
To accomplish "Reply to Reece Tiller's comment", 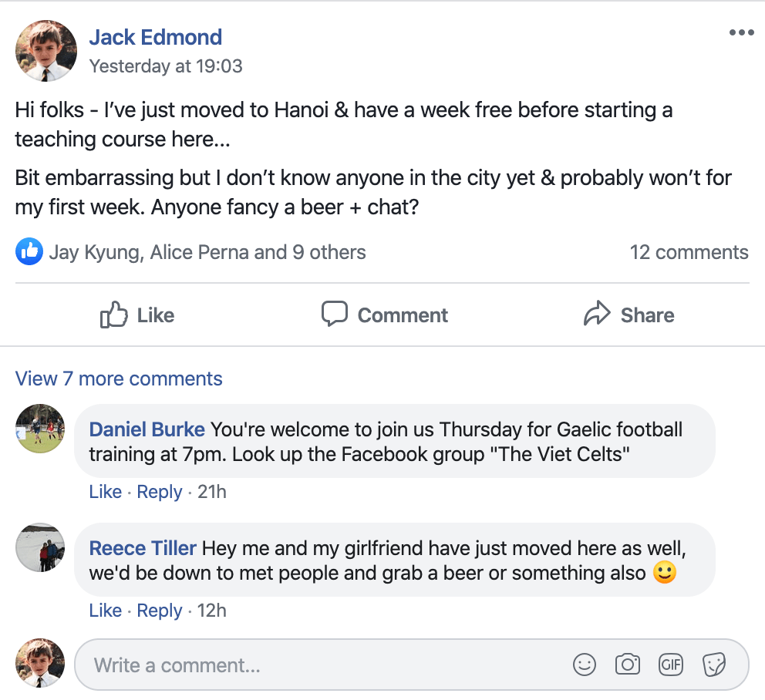I will click(159, 611).
